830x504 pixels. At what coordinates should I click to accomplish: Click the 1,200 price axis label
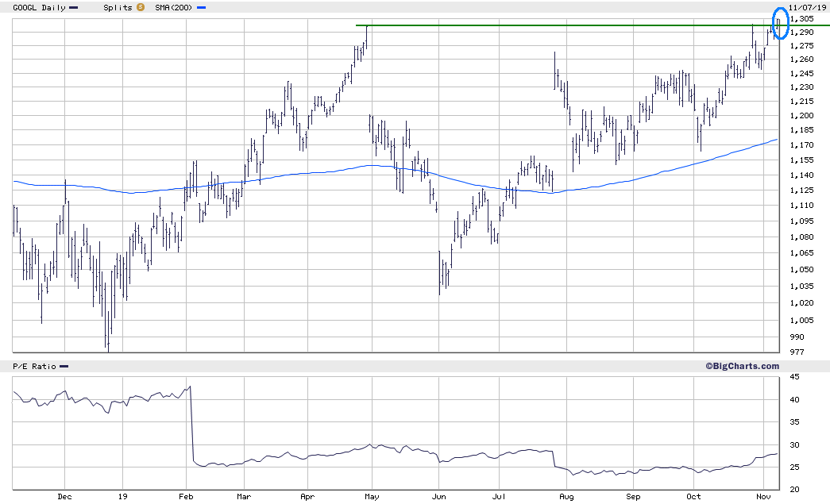[x=802, y=116]
